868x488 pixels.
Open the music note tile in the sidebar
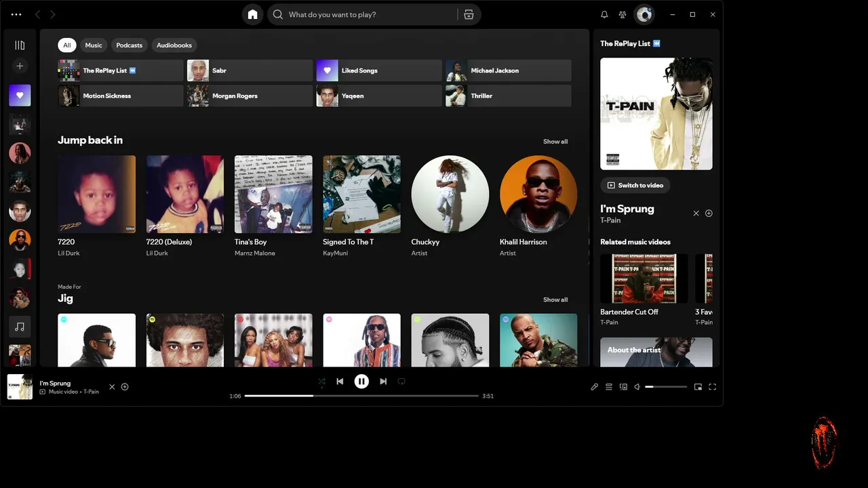(20, 327)
